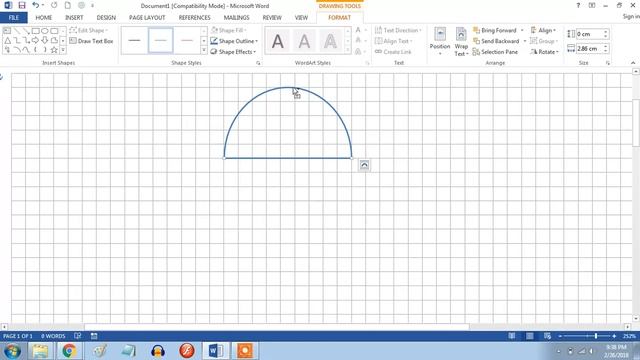
Task: Click the Windows Start button
Action: (12, 351)
